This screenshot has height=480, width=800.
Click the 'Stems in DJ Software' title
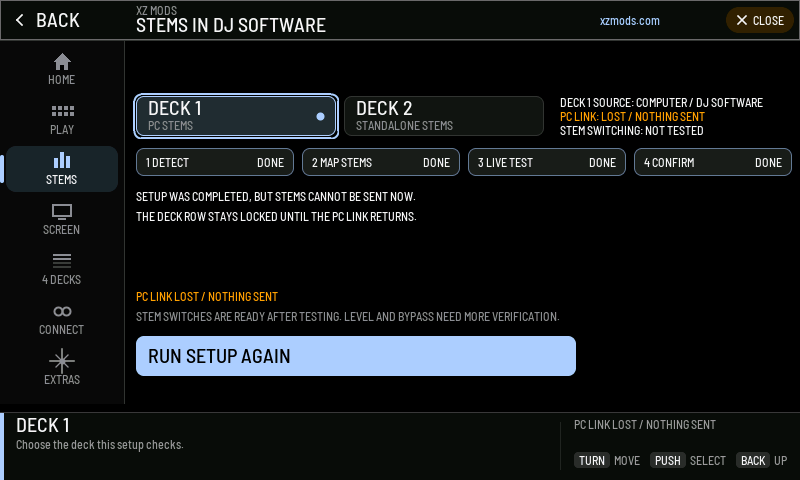(x=231, y=26)
